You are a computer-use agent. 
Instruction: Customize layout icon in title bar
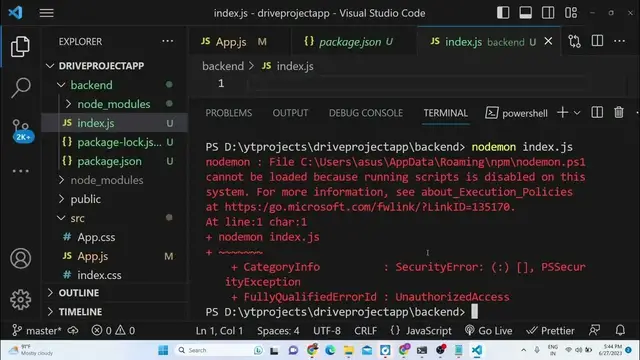click(571, 13)
